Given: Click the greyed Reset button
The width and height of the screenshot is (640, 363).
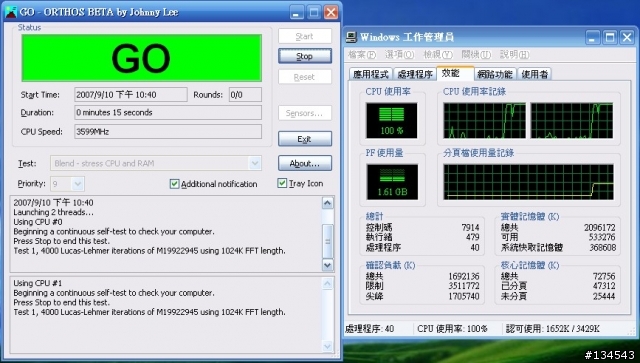Looking at the screenshot, I should click(304, 77).
